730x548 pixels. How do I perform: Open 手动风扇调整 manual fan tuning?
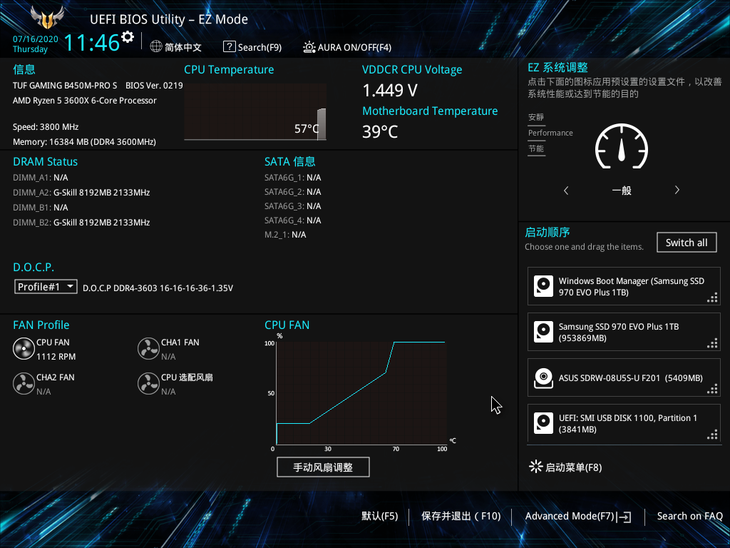tap(323, 467)
